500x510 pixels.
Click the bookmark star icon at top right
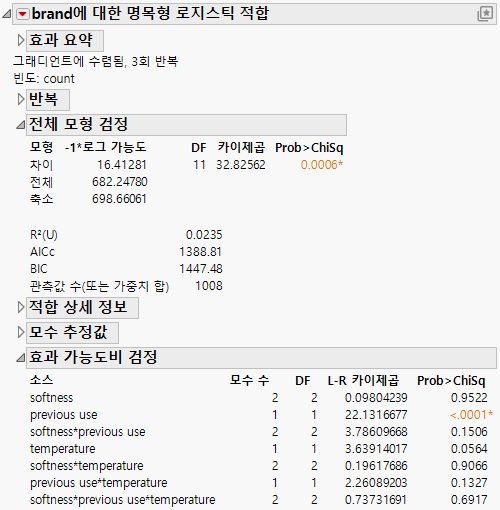(x=485, y=14)
